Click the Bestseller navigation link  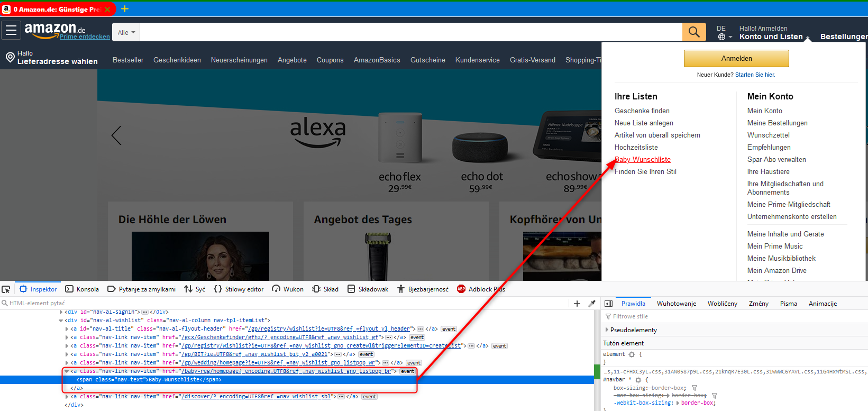(x=128, y=60)
